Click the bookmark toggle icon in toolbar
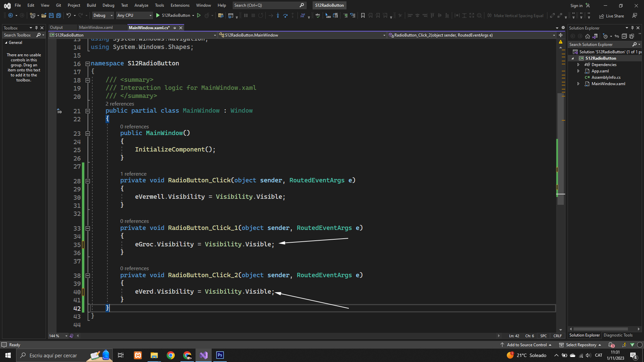 [363, 15]
